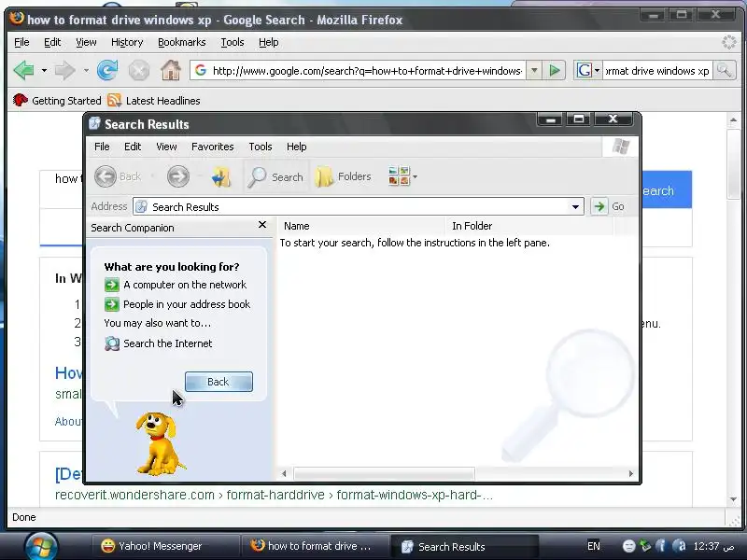Click EN language indicator in taskbar

[x=594, y=546]
